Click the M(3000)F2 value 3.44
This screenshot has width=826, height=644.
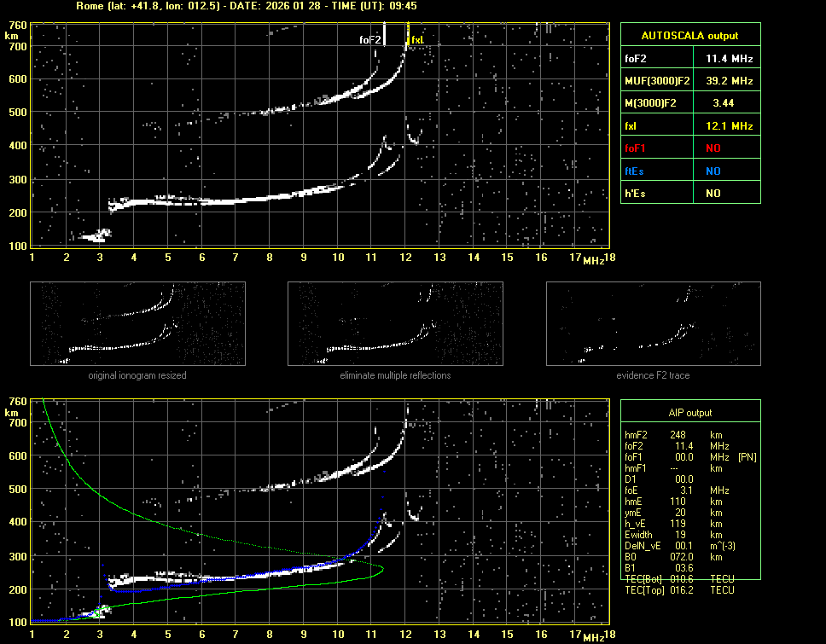[724, 103]
